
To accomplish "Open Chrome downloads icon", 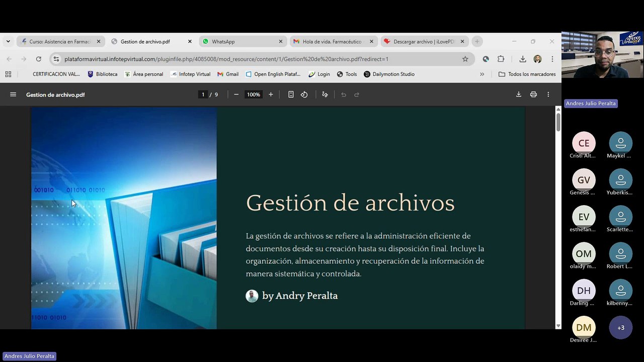I will [x=523, y=59].
